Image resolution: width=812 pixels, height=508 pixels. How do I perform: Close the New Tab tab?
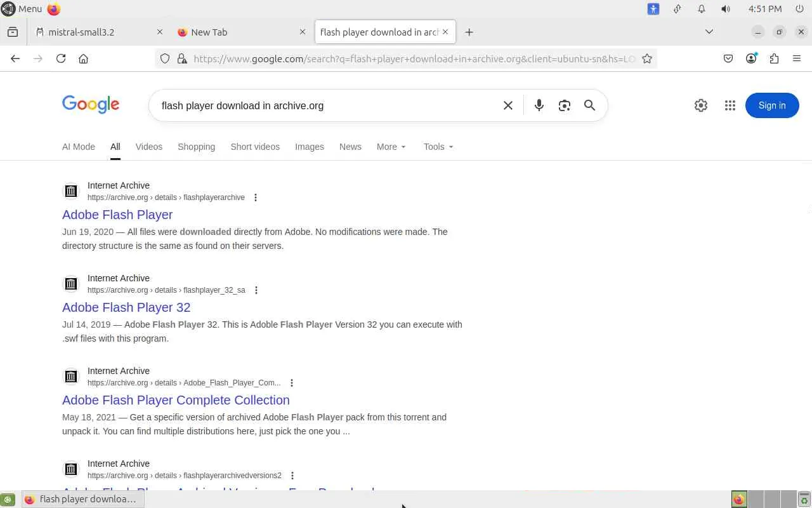coord(303,32)
